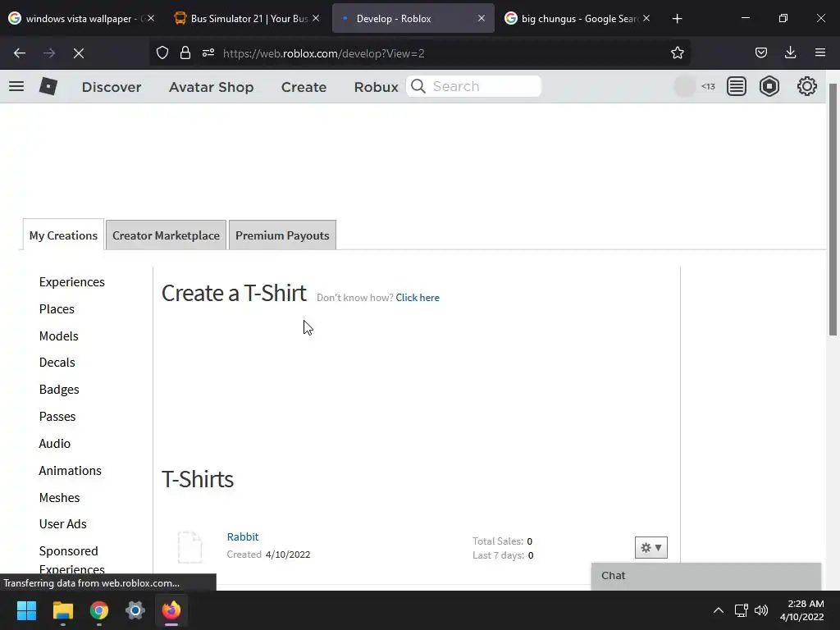The width and height of the screenshot is (840, 630).
Task: Open the Rabbit T-shirt thumbnail
Action: tap(190, 547)
